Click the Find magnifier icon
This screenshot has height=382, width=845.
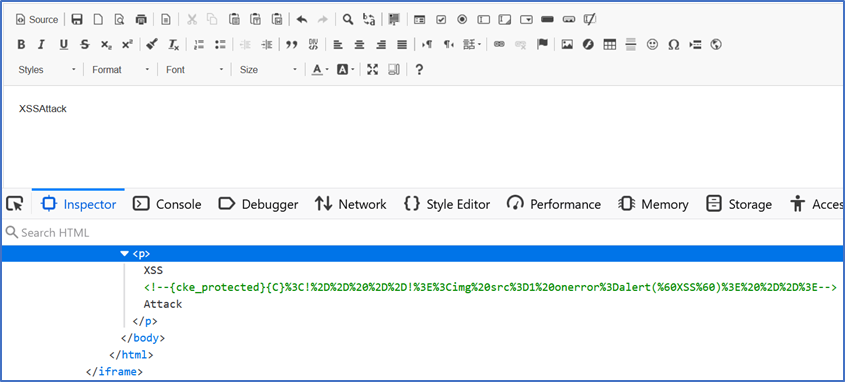[348, 20]
